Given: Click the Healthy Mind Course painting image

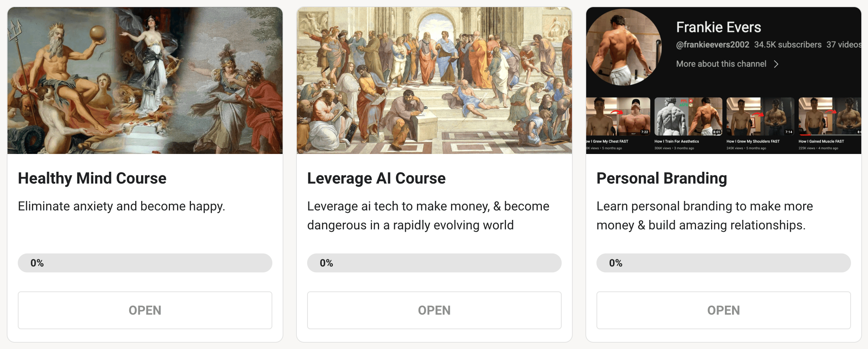Looking at the screenshot, I should coord(145,81).
